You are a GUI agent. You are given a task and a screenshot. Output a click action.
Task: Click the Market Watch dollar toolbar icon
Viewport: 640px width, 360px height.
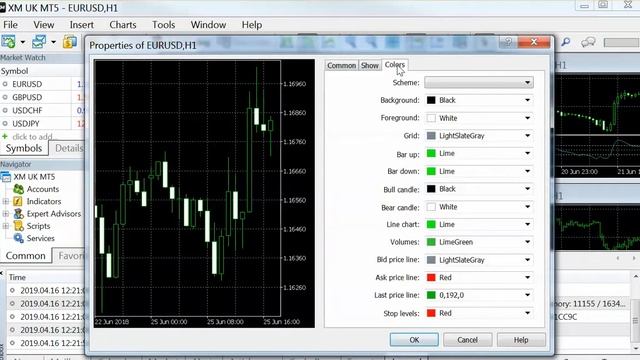[70, 42]
